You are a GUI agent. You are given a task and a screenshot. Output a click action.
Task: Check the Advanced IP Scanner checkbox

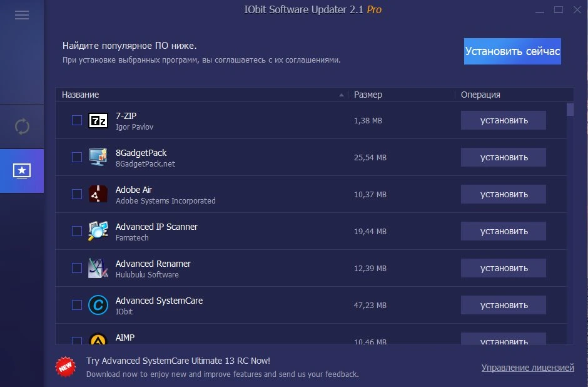[x=77, y=231]
